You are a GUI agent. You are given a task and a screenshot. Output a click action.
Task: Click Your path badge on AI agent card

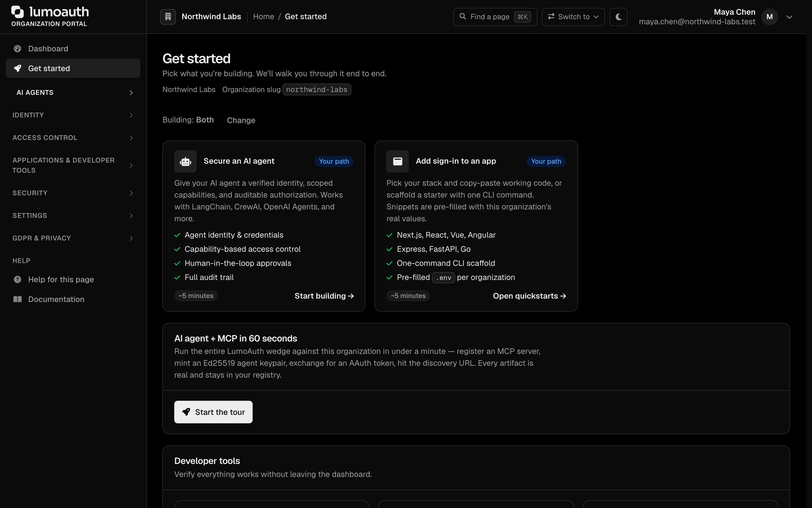pos(334,161)
